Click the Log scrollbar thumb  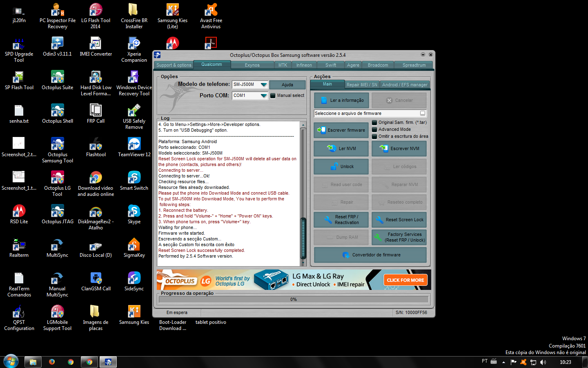coord(303,238)
